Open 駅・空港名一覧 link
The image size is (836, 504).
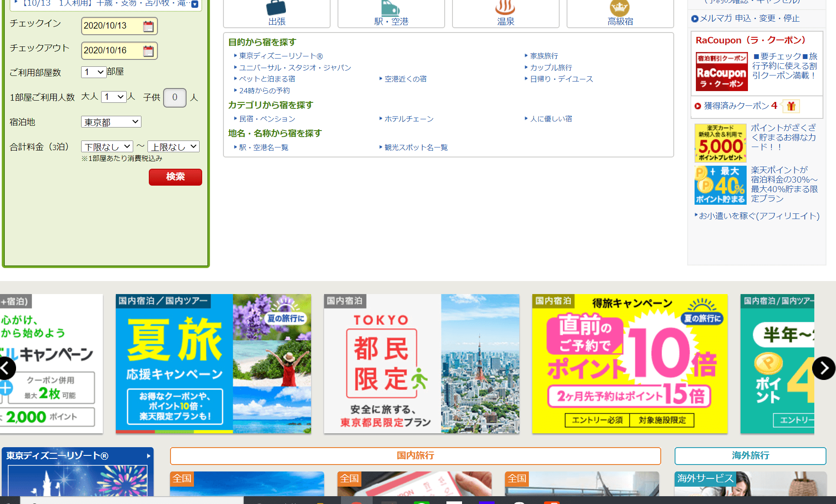pyautogui.click(x=263, y=147)
